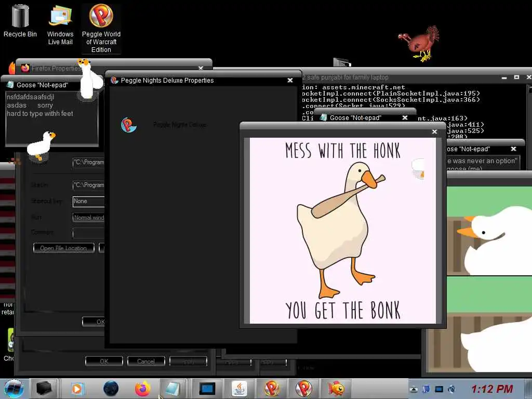This screenshot has height=399, width=532.
Task: Switch to the notepad taskbar item
Action: (172, 389)
